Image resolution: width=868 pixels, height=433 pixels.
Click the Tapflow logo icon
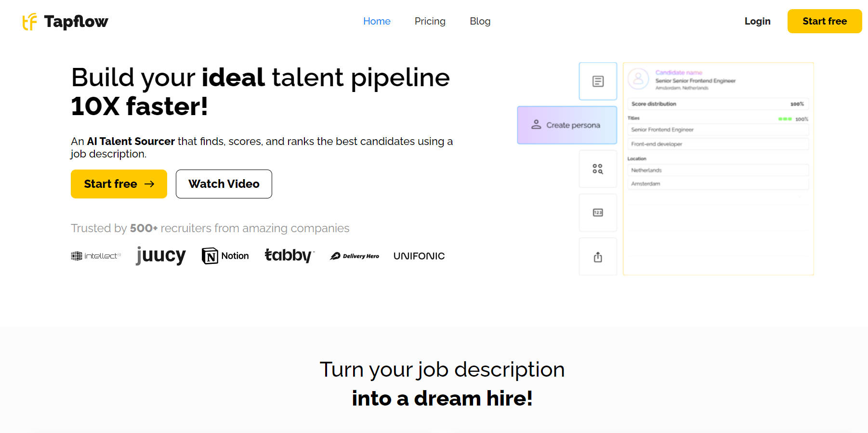30,22
